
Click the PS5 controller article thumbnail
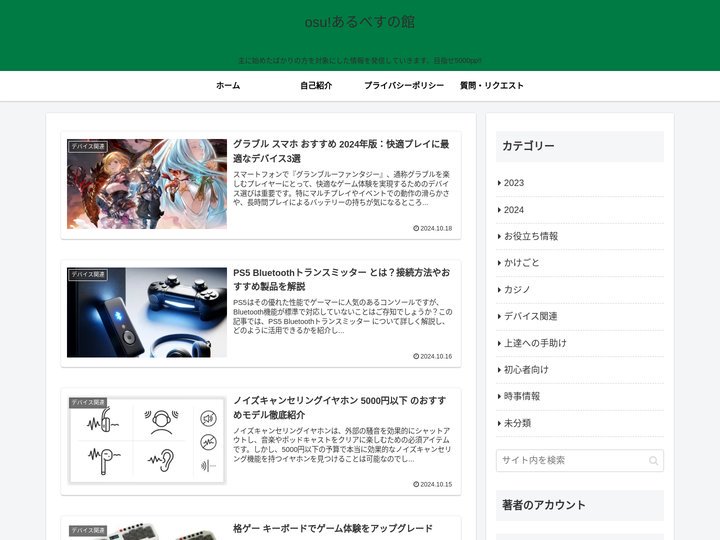pos(147,312)
